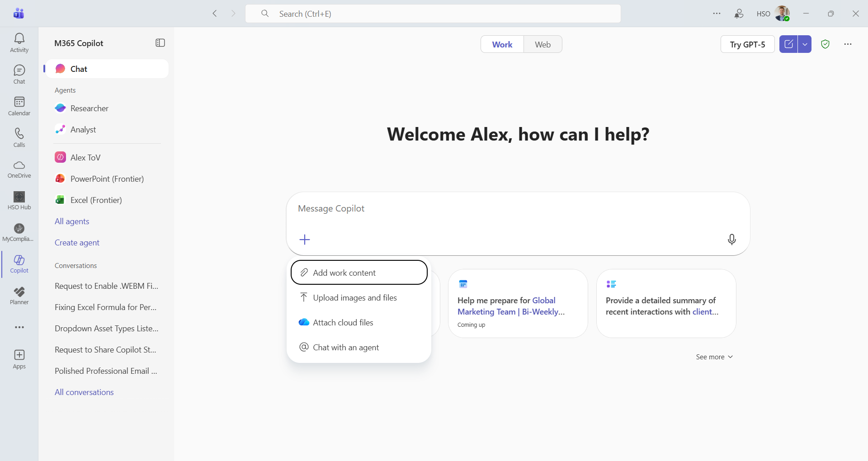Collapse the M365 Copilot side panel
868x461 pixels.
pos(160,43)
